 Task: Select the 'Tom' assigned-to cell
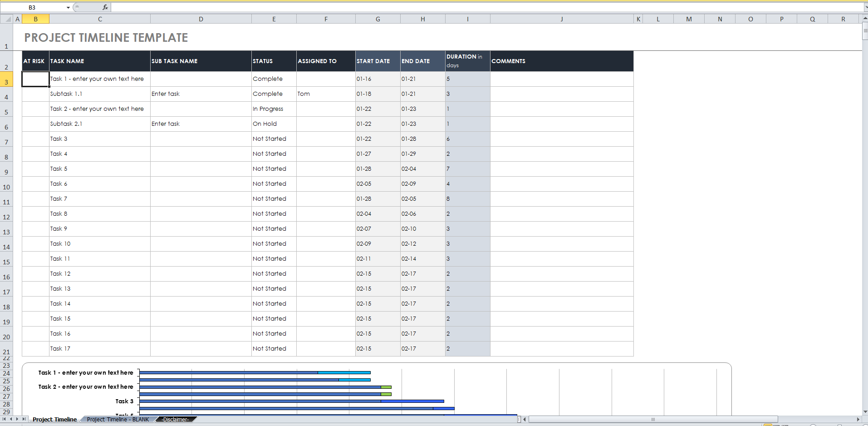pos(326,94)
